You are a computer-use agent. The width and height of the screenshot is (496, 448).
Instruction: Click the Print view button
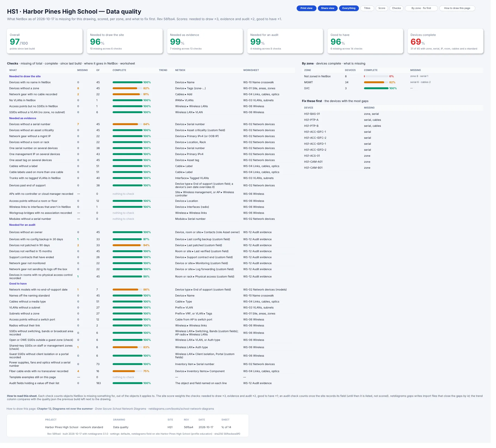(x=306, y=8)
